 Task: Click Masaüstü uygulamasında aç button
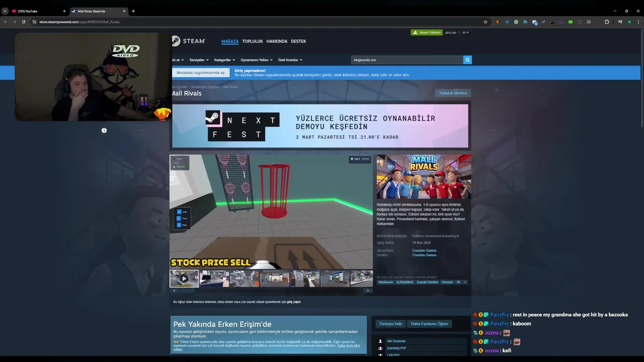tap(201, 72)
